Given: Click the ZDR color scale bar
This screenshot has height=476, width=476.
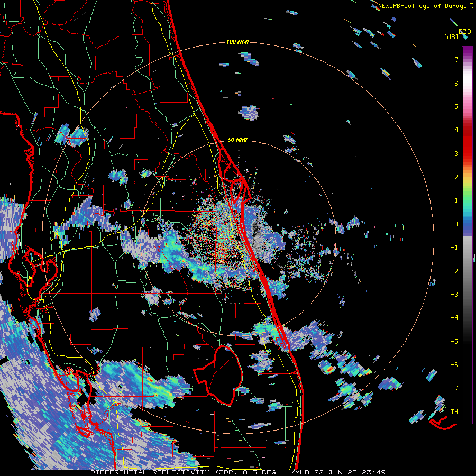Looking at the screenshot, I should click(x=467, y=235).
